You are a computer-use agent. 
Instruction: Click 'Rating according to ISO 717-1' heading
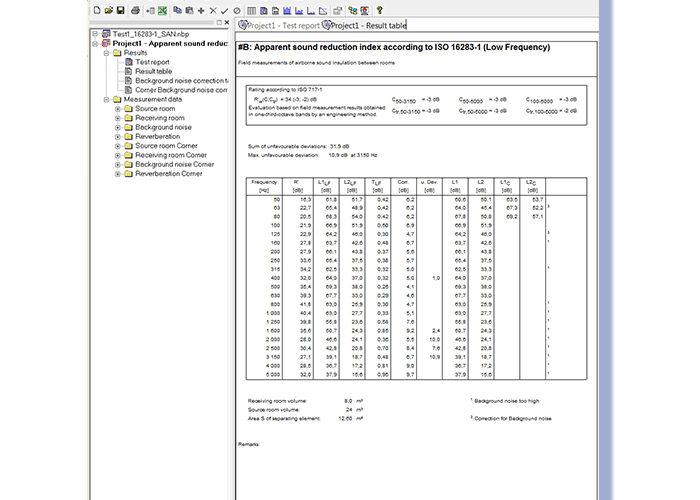click(285, 90)
